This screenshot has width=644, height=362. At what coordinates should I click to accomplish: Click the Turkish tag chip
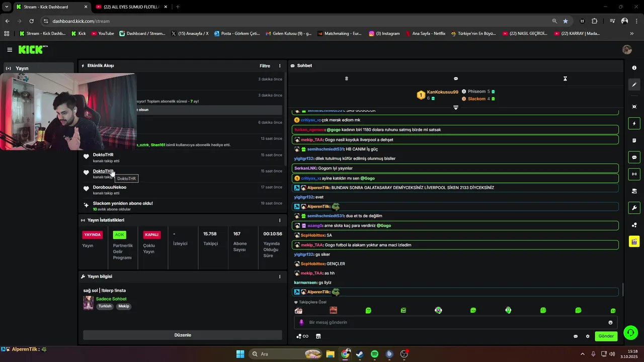pyautogui.click(x=105, y=306)
